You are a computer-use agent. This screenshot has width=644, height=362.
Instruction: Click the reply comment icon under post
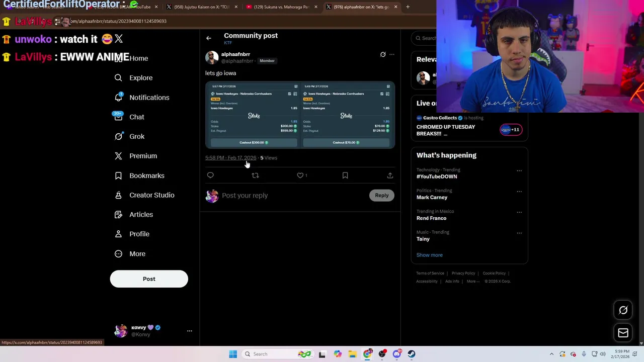pos(210,175)
